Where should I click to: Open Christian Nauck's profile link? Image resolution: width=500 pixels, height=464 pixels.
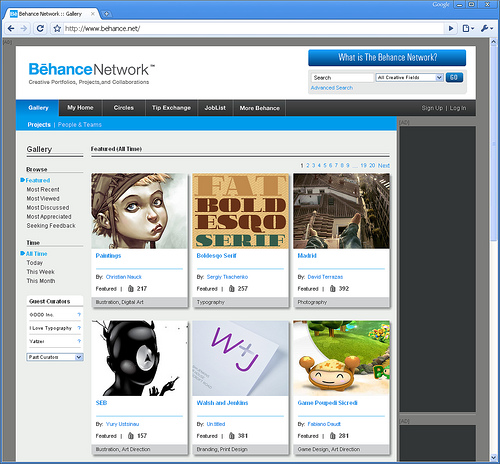[124, 277]
